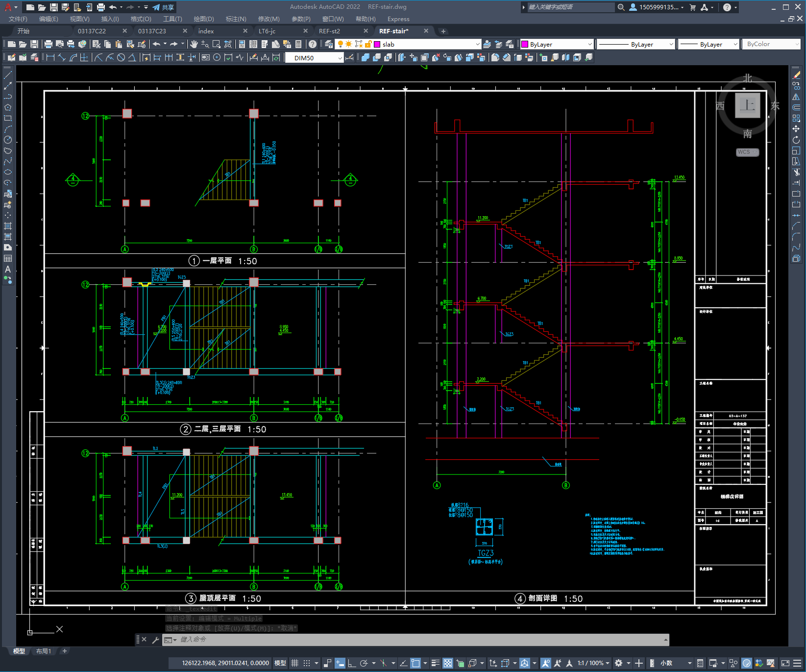Open the dimension style dropdown DIM50
806x672 pixels.
[314, 58]
